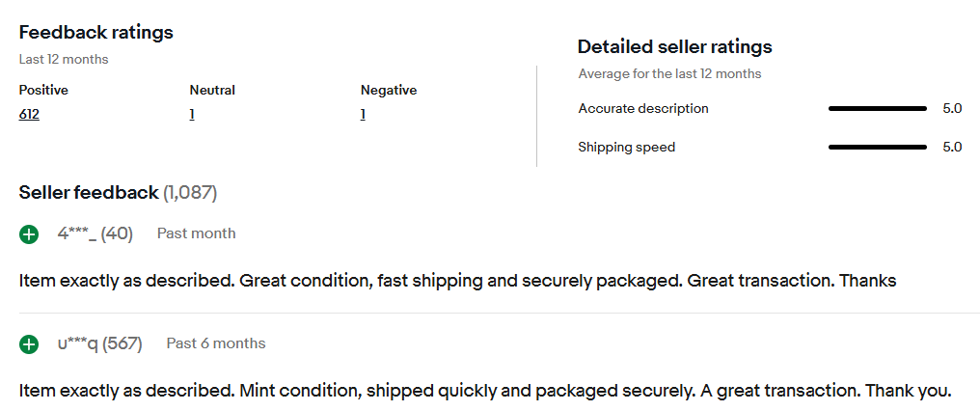Viewport: 980px width, 411px height.
Task: Click the 'Past 6 months' timestamp
Action: pos(215,343)
